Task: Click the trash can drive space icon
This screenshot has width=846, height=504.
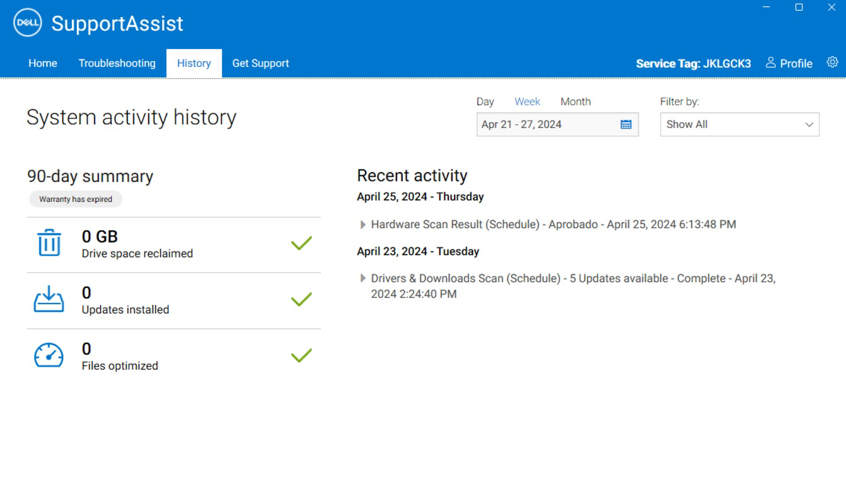Action: tap(49, 243)
